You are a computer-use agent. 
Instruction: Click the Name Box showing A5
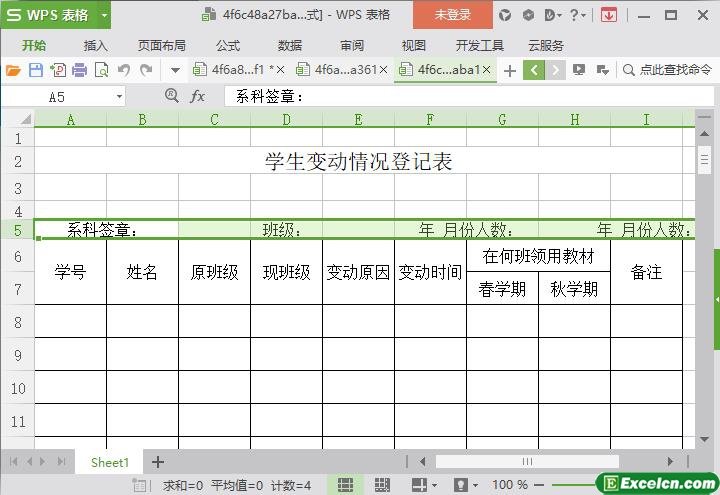(57, 97)
